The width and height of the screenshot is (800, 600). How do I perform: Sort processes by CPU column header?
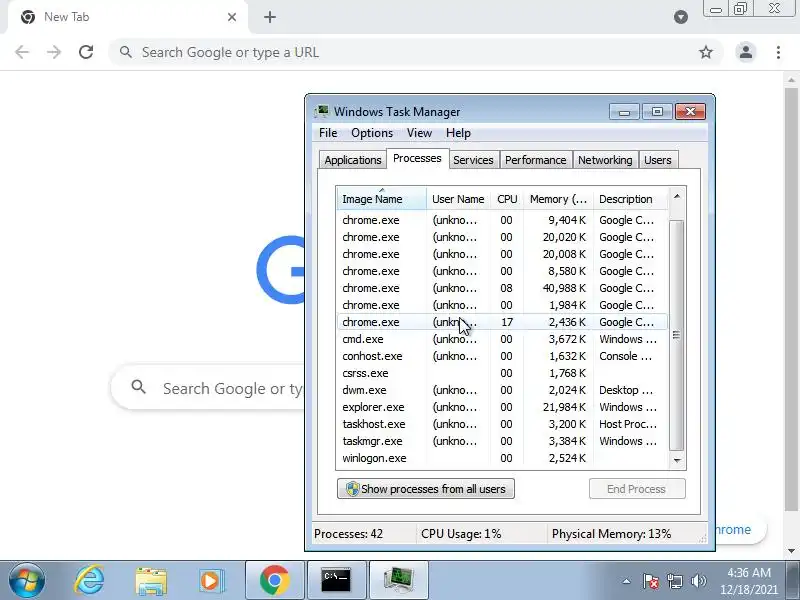(x=507, y=198)
